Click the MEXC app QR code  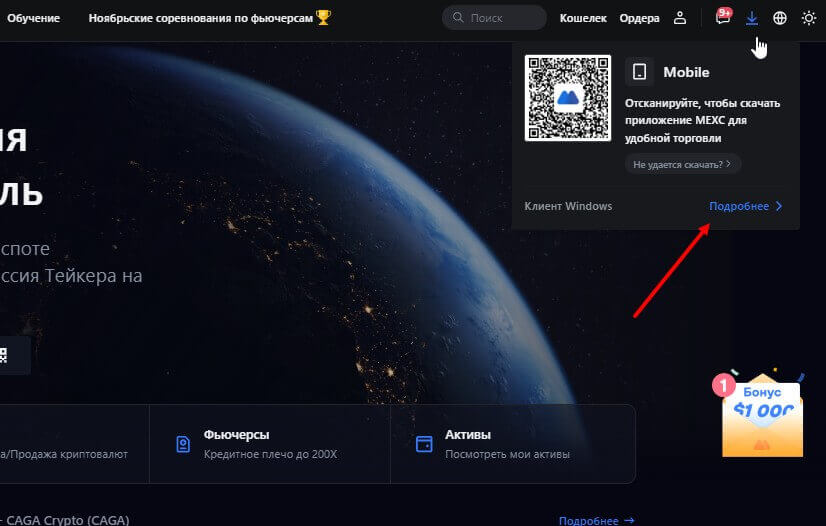[x=567, y=98]
